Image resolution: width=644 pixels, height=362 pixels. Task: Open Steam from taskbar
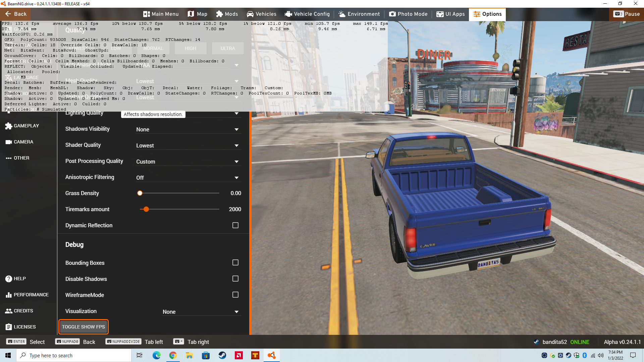[x=222, y=355]
